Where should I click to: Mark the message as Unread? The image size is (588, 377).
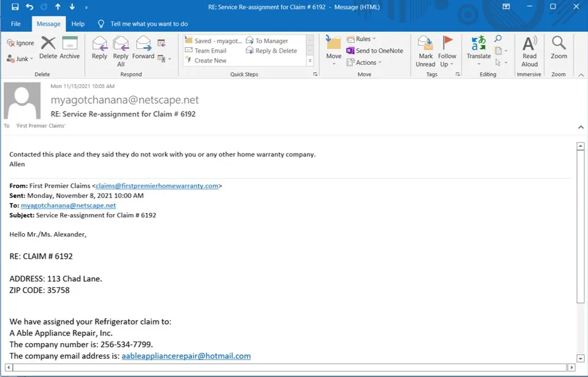click(x=425, y=51)
